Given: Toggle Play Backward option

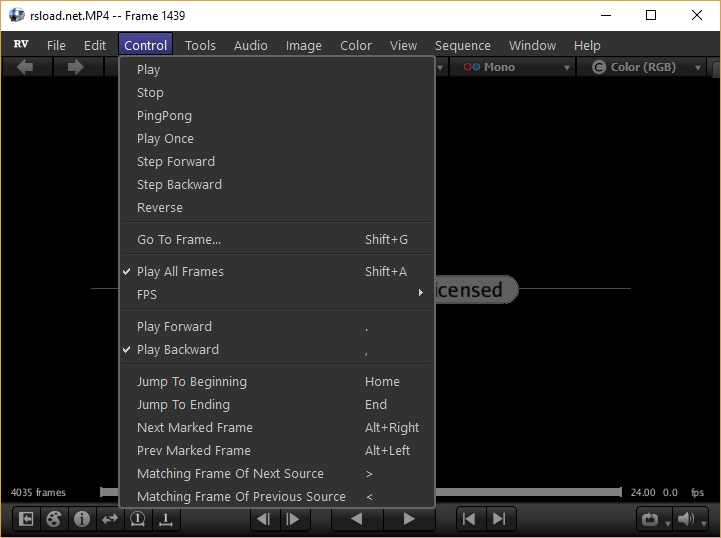Looking at the screenshot, I should coord(277,349).
